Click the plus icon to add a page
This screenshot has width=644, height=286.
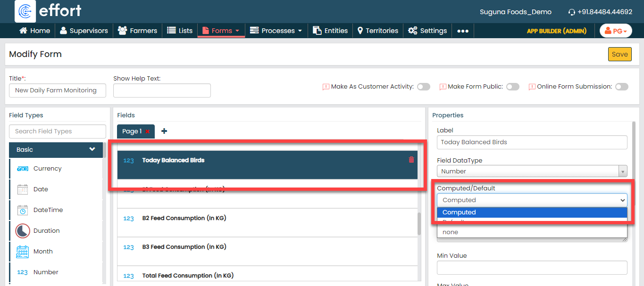point(164,131)
